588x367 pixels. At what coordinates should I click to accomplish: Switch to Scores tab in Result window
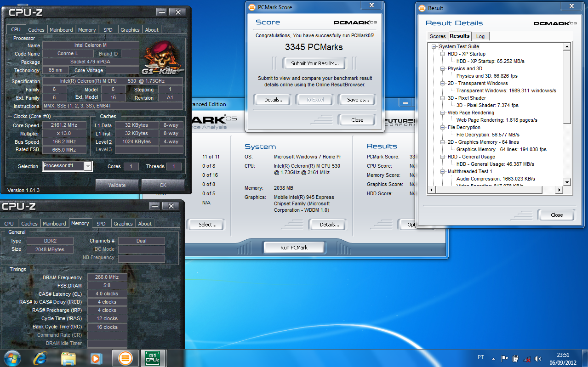pyautogui.click(x=438, y=36)
